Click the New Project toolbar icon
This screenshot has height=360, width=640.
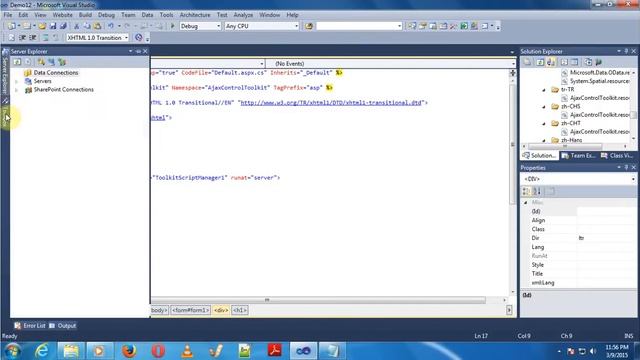[11, 26]
